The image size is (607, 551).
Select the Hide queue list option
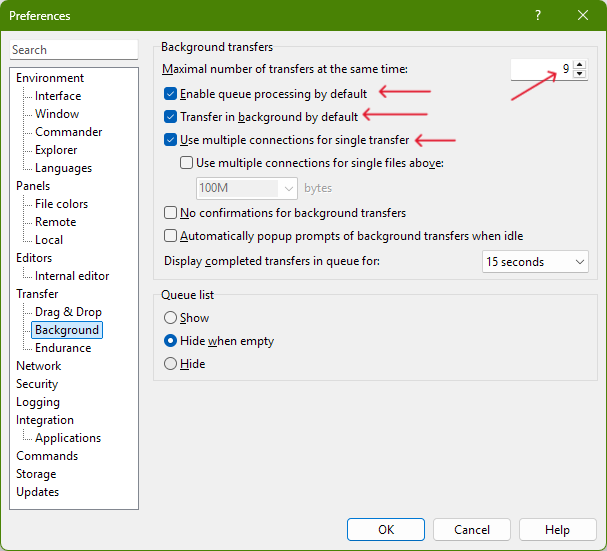[171, 364]
